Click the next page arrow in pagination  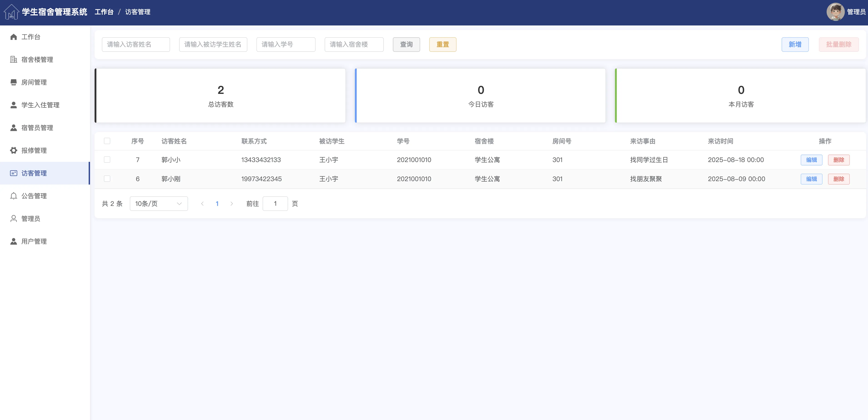(x=231, y=203)
